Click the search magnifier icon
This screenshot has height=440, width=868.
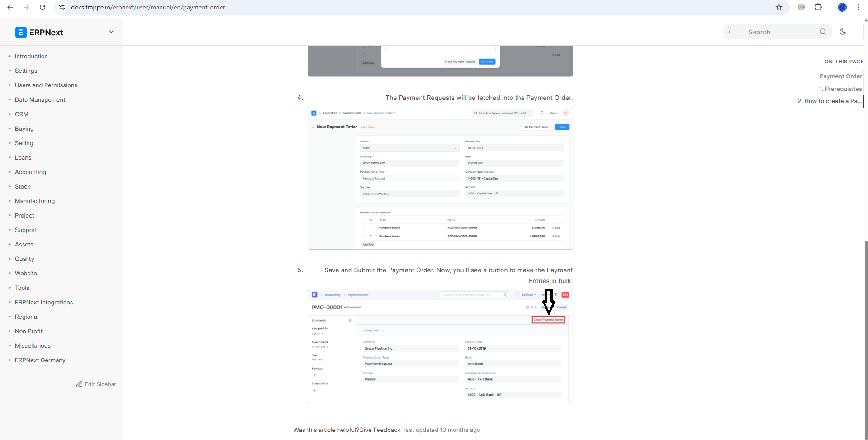pos(823,32)
